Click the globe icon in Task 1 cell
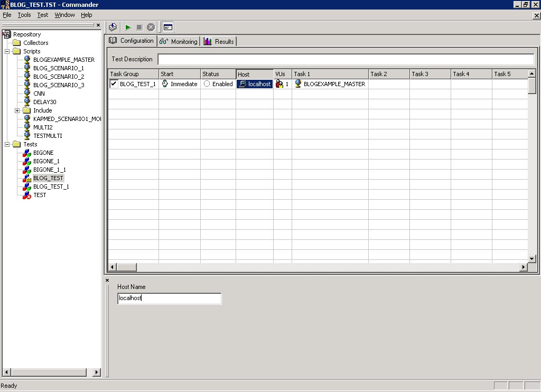This screenshot has height=392, width=541. pos(298,83)
